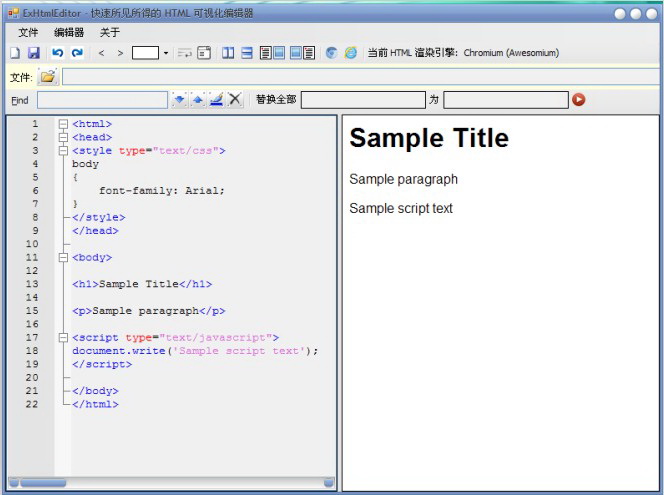
Task: Click the document.write code line
Action: pyautogui.click(x=195, y=351)
